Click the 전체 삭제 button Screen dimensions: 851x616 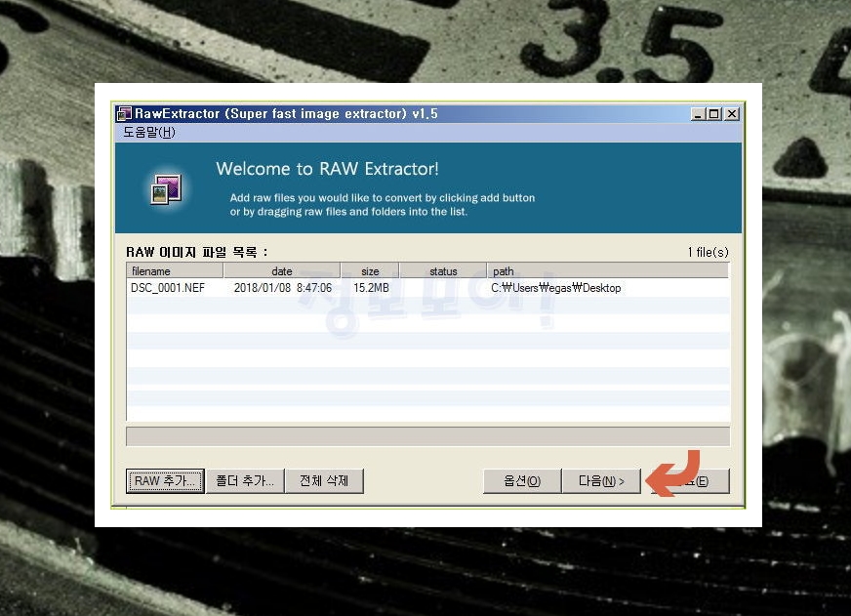324,481
